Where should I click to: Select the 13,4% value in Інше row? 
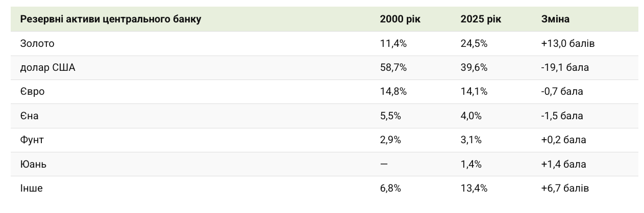pyautogui.click(x=474, y=189)
